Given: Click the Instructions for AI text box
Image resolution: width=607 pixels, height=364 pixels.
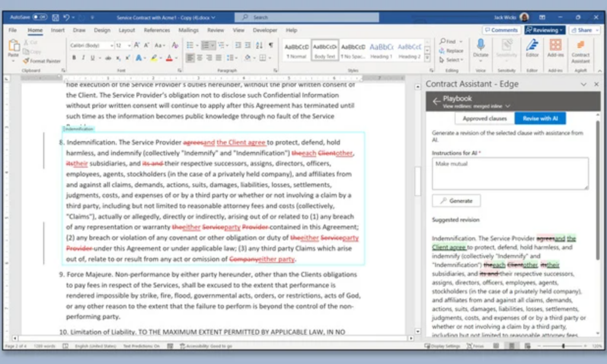Looking at the screenshot, I should click(x=510, y=173).
